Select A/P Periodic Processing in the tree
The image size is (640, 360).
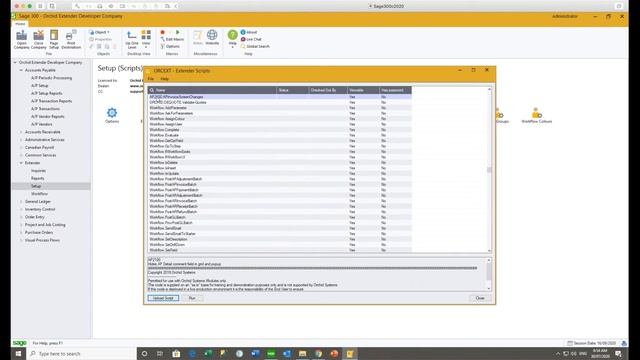pos(51,78)
